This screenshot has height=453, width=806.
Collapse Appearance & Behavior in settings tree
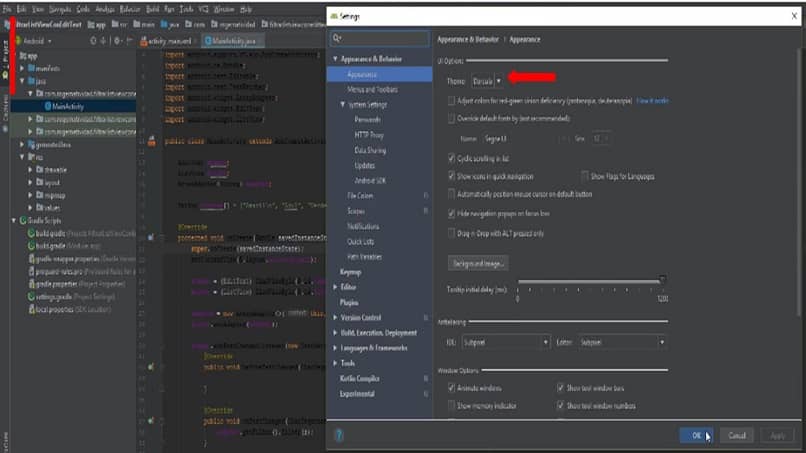click(x=335, y=59)
